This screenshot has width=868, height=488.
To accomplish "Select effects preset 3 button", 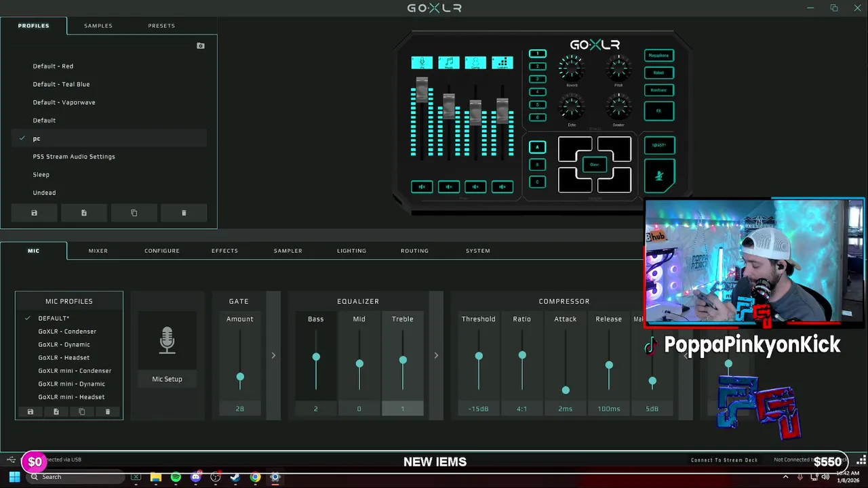I will click(x=538, y=79).
